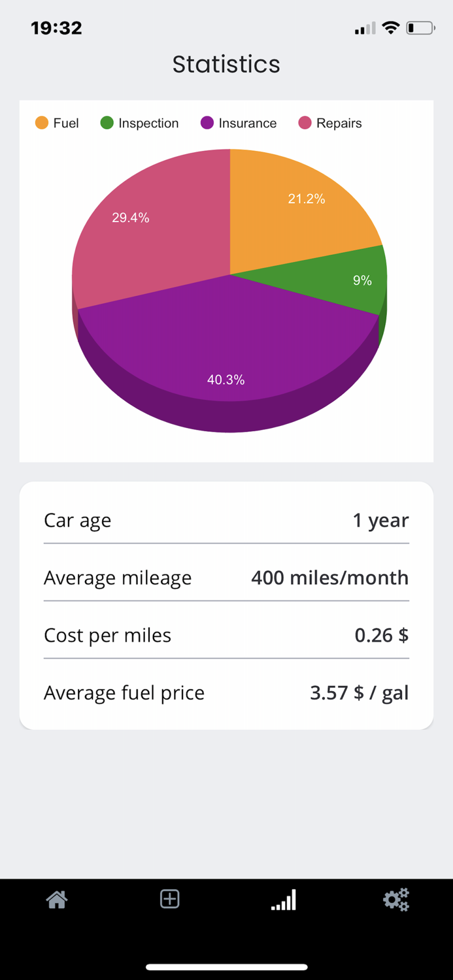The height and width of the screenshot is (980, 453).
Task: Open the Car age row
Action: [226, 520]
